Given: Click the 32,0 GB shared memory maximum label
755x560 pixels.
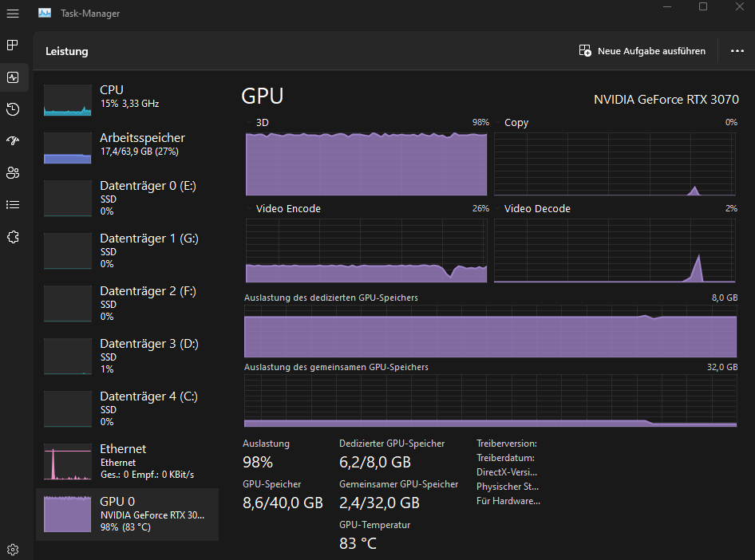Looking at the screenshot, I should click(x=722, y=367).
